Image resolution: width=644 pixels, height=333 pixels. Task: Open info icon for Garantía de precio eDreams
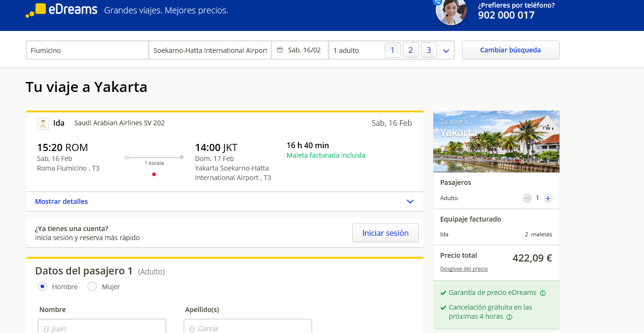click(542, 293)
